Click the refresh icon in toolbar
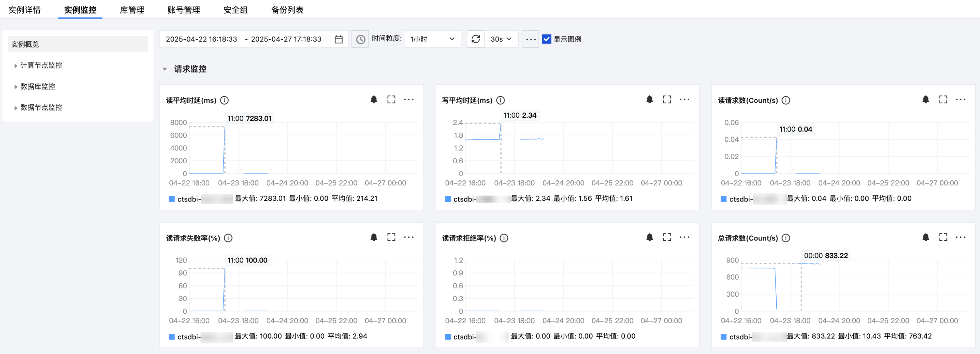The width and height of the screenshot is (980, 354). 475,39
